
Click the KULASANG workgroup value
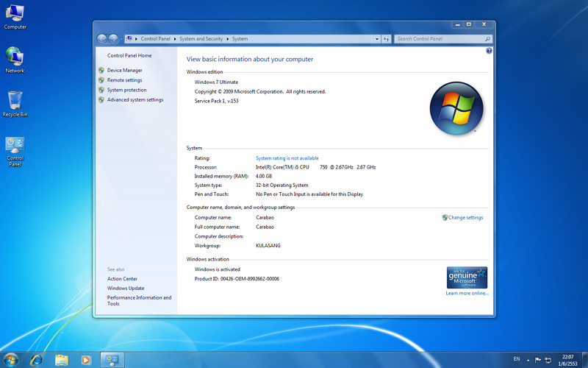(268, 246)
